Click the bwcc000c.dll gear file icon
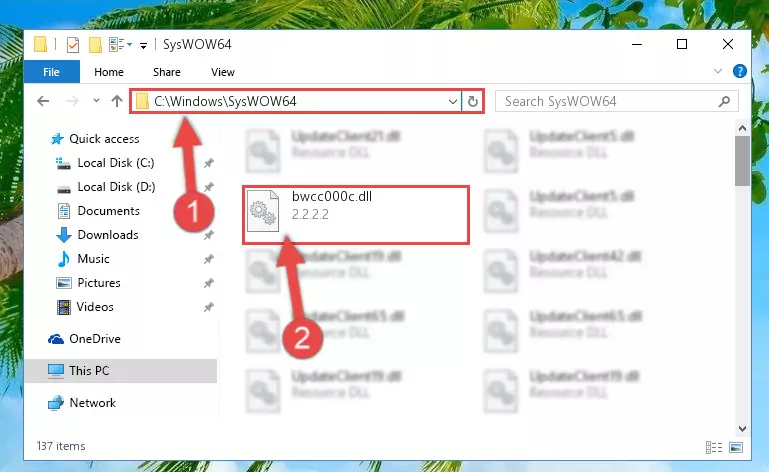The image size is (769, 472). (263, 211)
